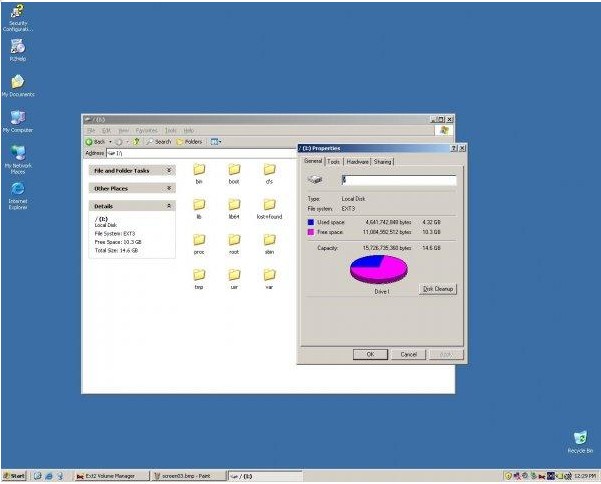The width and height of the screenshot is (601, 484).
Task: Select the lib64 folder
Action: [234, 208]
